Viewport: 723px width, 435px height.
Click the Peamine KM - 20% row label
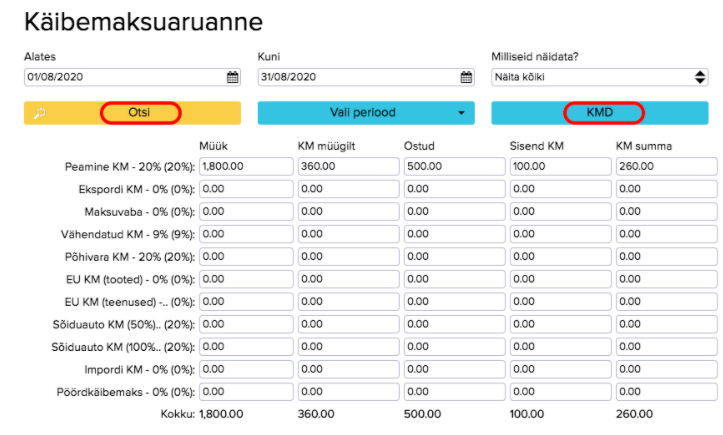(130, 167)
